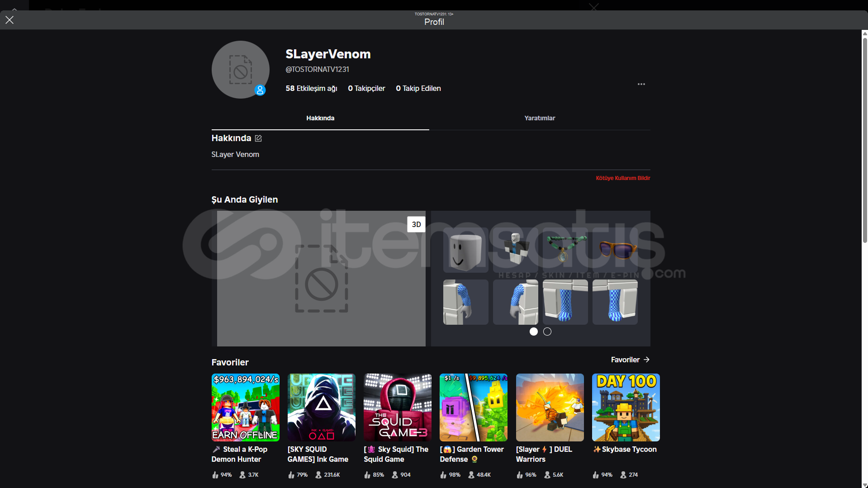Click the large avatar preview placeholder
Viewport: 868px width, 488px height.
[x=321, y=279]
